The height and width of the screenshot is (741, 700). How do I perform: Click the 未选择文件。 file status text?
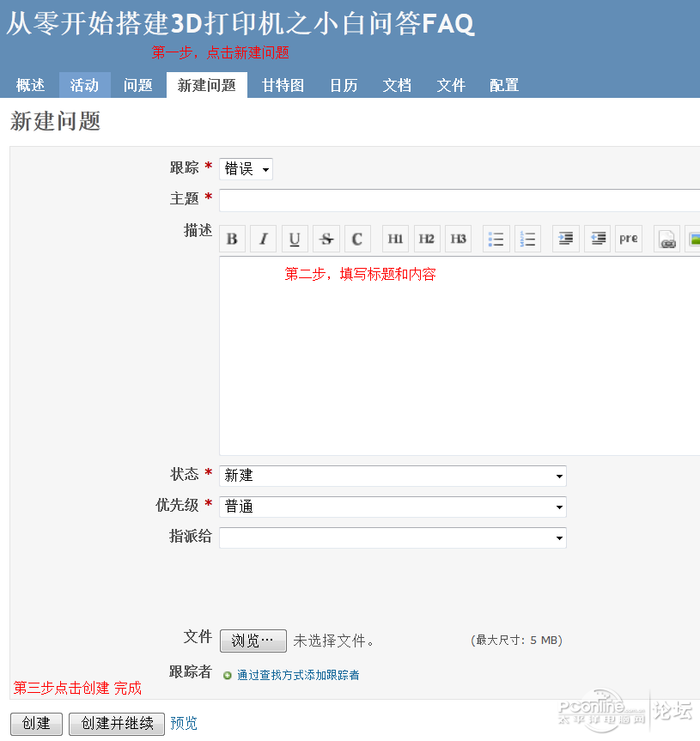tap(334, 641)
